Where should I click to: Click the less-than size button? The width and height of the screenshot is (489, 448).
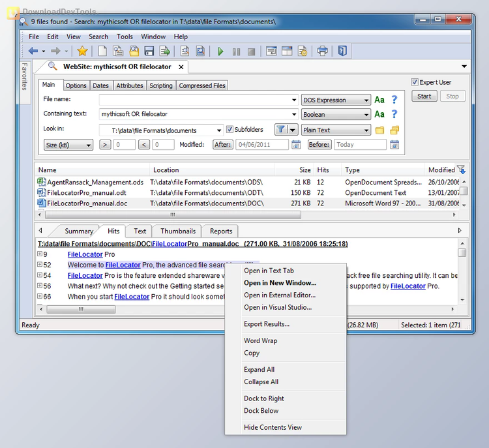[144, 145]
